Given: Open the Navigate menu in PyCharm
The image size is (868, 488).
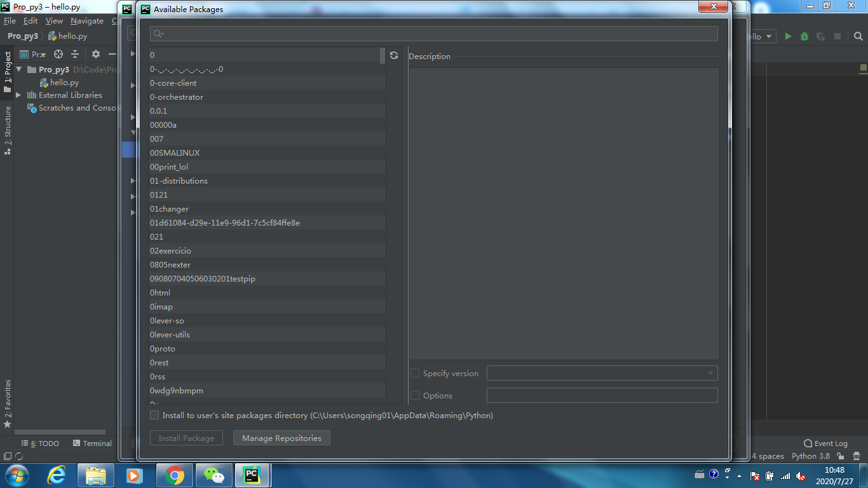Looking at the screenshot, I should pos(86,21).
